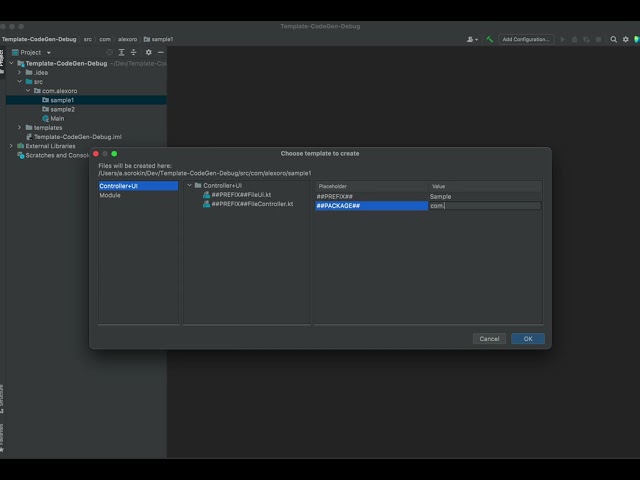Image resolution: width=640 pixels, height=480 pixels.
Task: Click the ##PREFIX##FileUi.kt file icon
Action: pos(207,195)
